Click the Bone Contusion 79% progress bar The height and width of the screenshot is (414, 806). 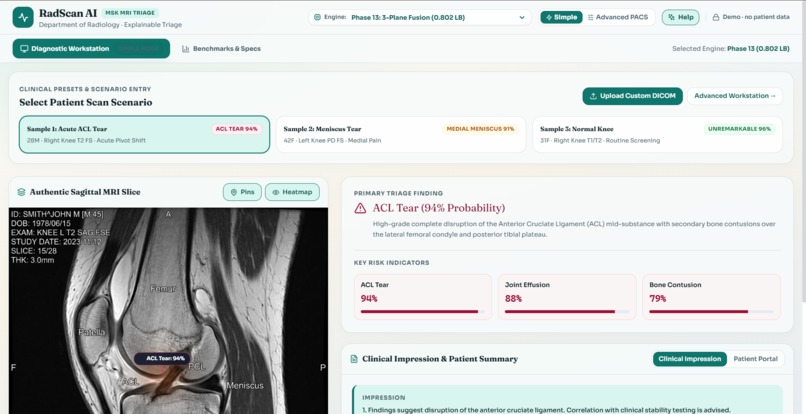point(711,312)
